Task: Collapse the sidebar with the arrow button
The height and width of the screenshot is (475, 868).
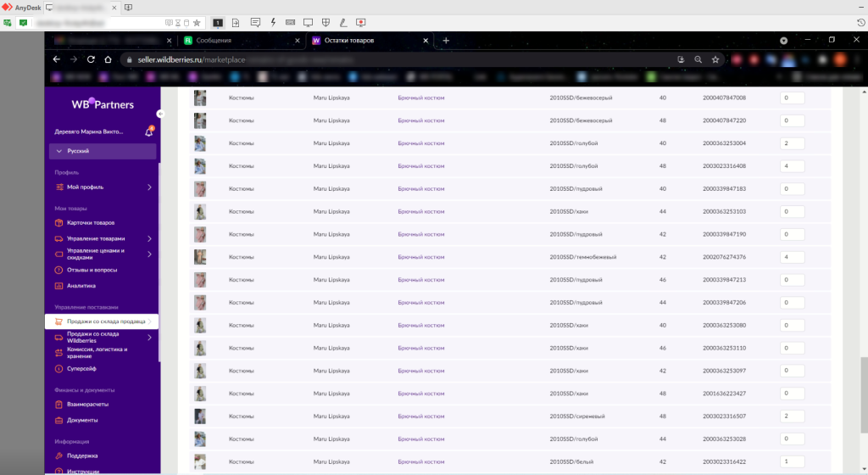Action: point(160,113)
